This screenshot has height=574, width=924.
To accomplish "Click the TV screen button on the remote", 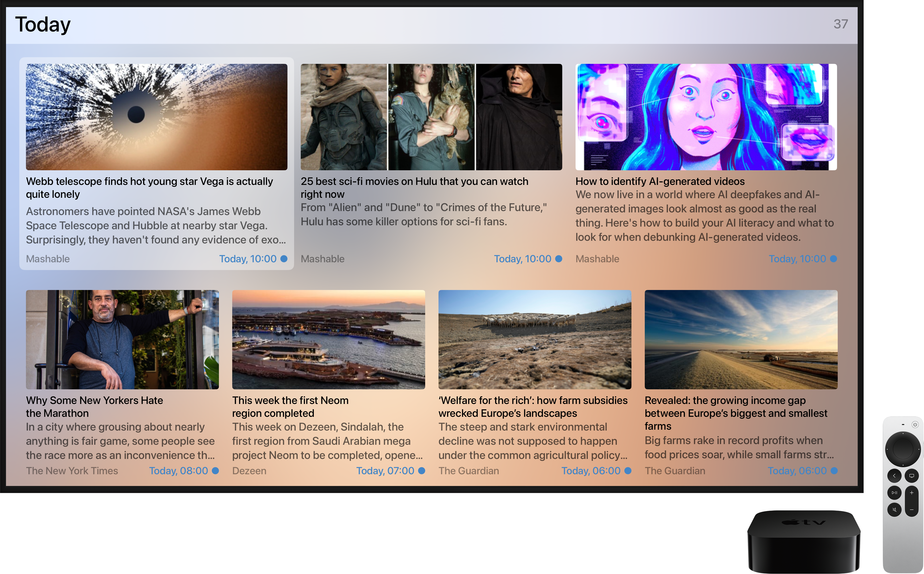I will [911, 476].
